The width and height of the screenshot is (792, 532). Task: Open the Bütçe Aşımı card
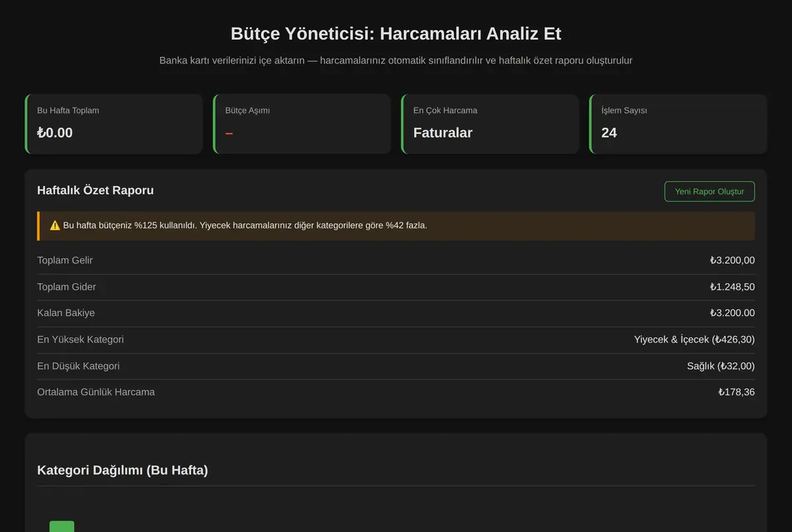(302, 124)
